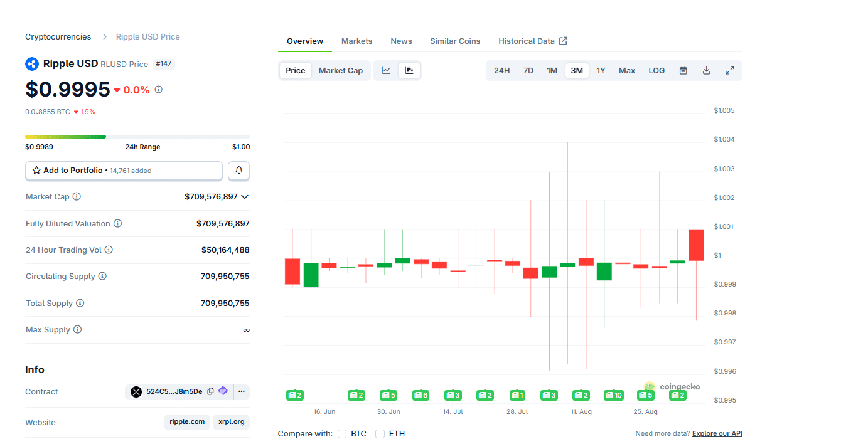The height and width of the screenshot is (439, 868).
Task: Click the 24 Hour Trading Vol info icon
Action: coord(109,250)
